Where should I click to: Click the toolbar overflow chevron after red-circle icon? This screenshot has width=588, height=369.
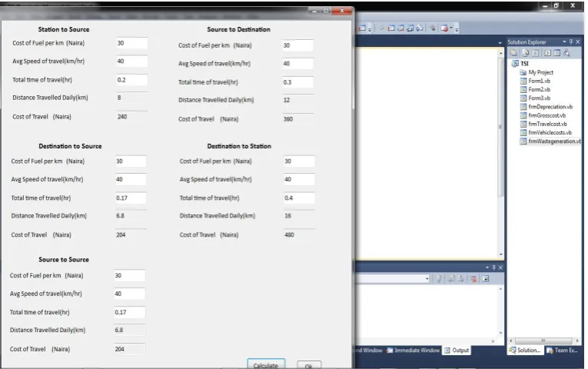point(457,29)
